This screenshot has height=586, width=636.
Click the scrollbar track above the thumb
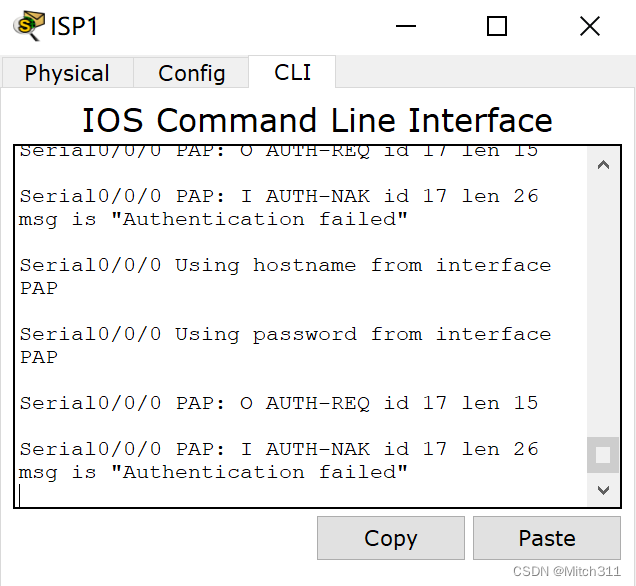tap(603, 305)
